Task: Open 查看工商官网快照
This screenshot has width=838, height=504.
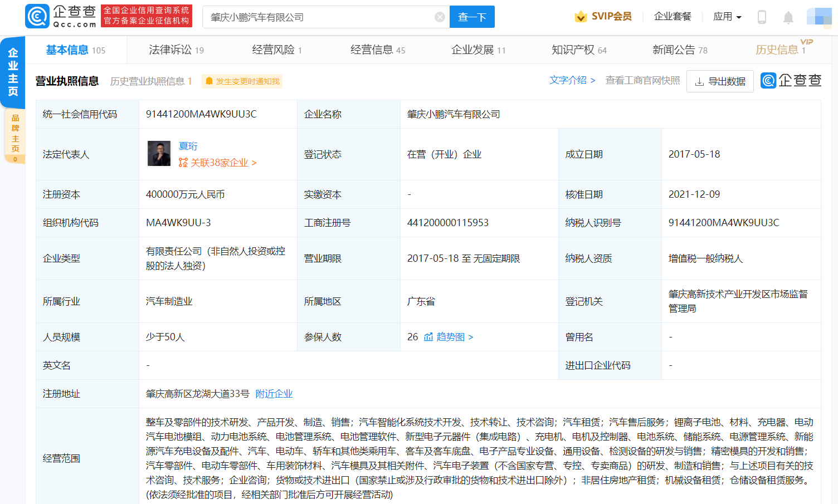Action: pos(642,80)
